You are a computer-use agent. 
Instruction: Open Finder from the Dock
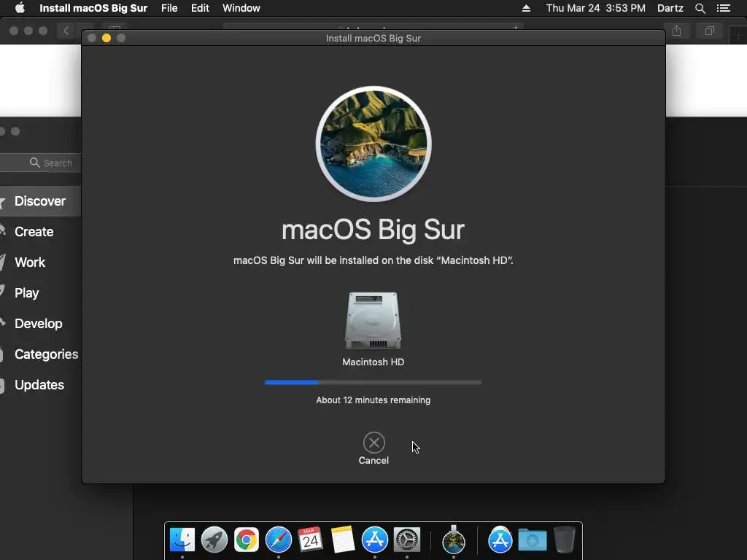pyautogui.click(x=182, y=540)
